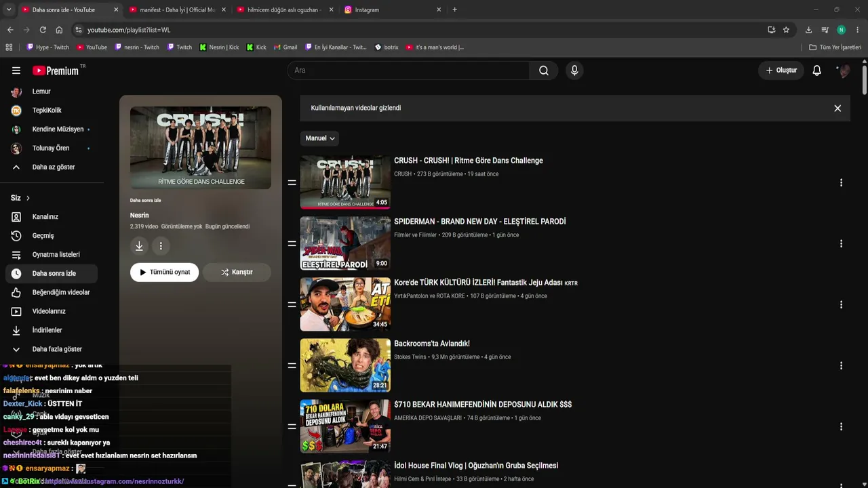Open 'Oynatma listeleri' in the sidebar
This screenshot has height=488, width=868.
(52, 255)
